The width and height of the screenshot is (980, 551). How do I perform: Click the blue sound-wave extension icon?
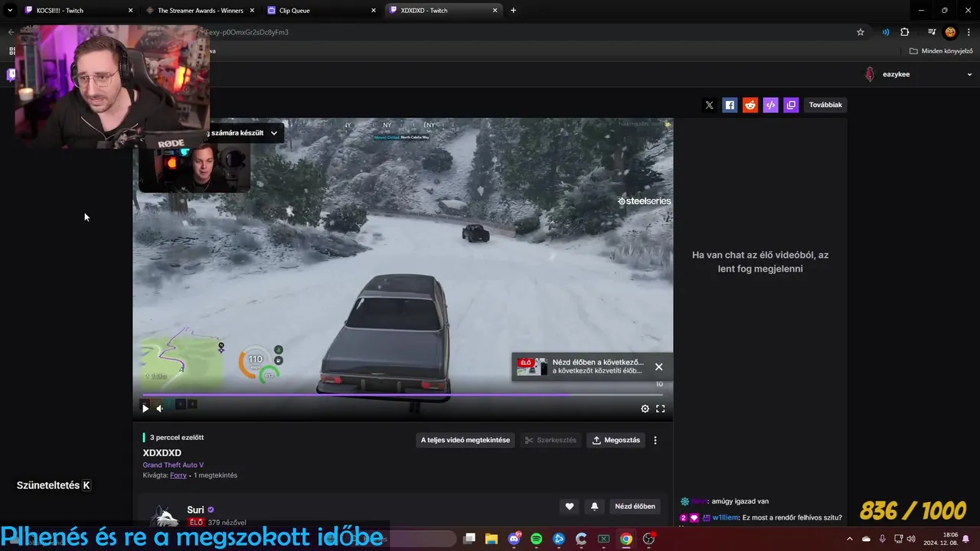[886, 32]
